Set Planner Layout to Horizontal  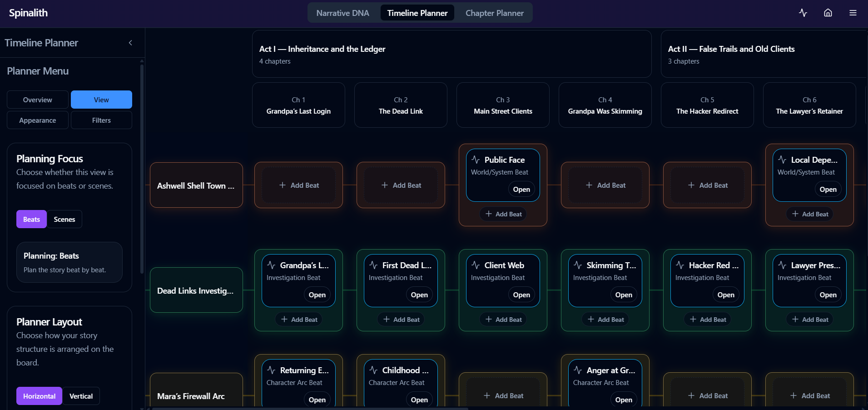pyautogui.click(x=40, y=396)
